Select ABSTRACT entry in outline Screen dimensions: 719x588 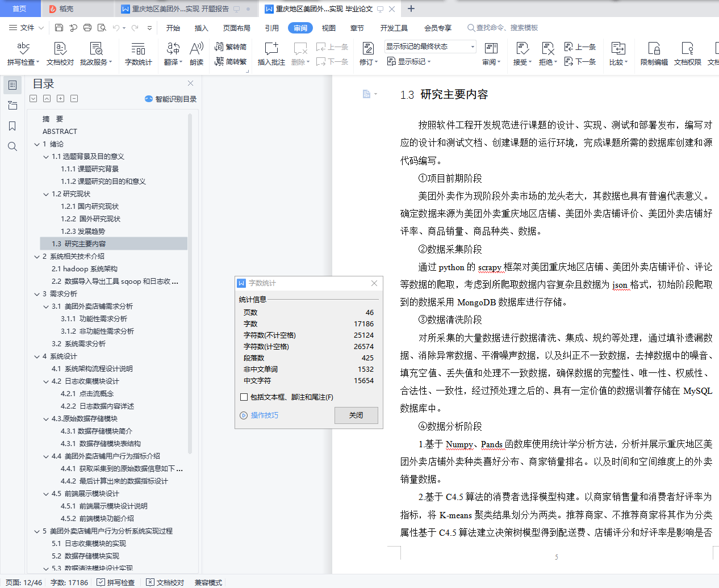[x=60, y=132]
